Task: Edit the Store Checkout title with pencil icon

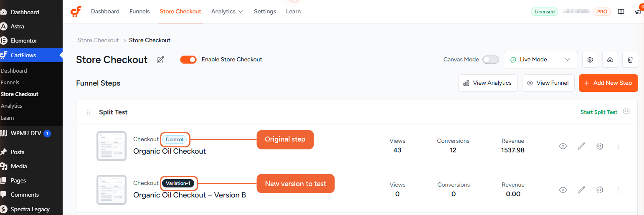Action: coord(160,60)
